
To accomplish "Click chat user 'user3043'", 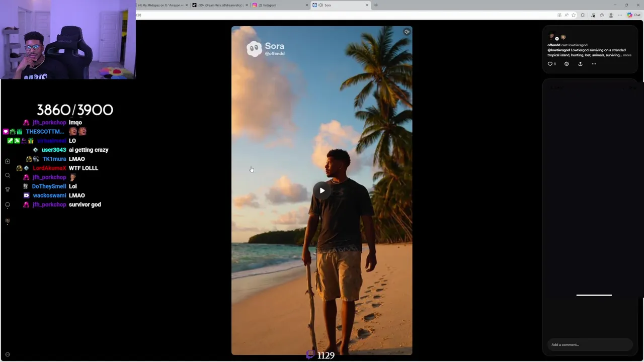I will point(54,150).
